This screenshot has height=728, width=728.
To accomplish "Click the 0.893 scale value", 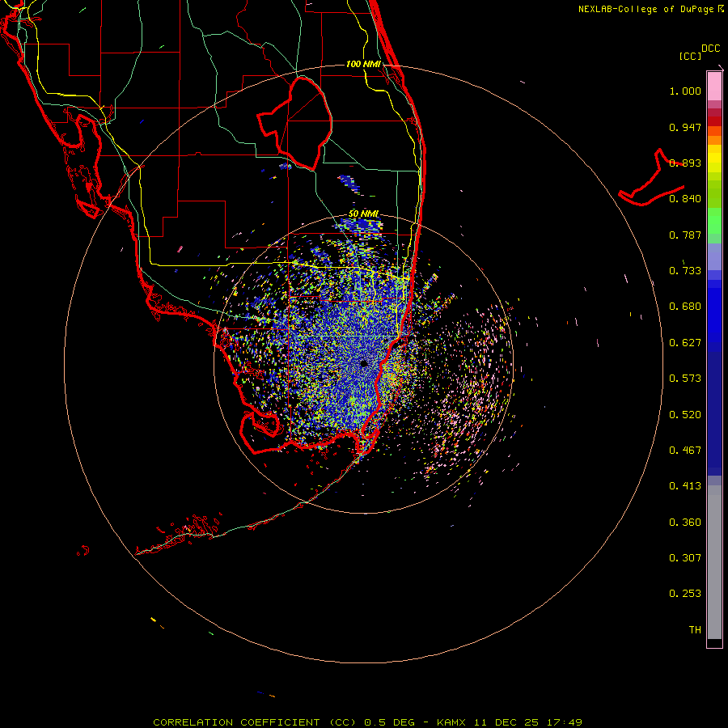I will (685, 163).
